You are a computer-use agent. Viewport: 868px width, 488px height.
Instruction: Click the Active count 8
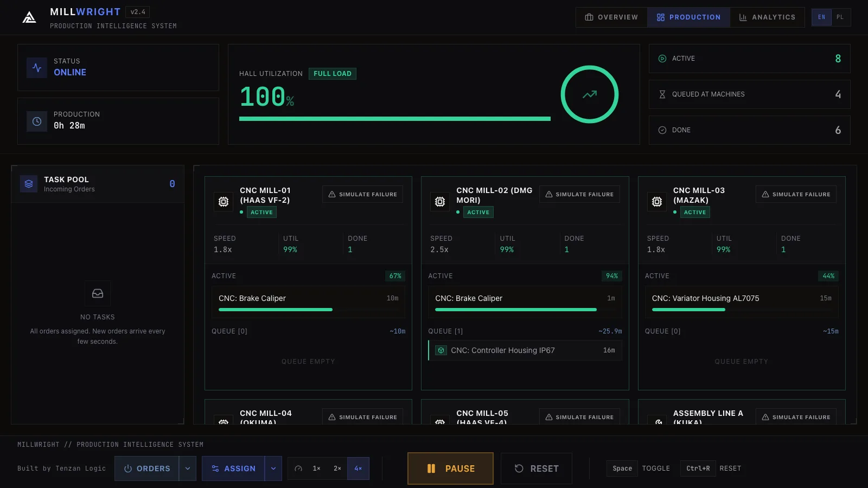(x=838, y=59)
